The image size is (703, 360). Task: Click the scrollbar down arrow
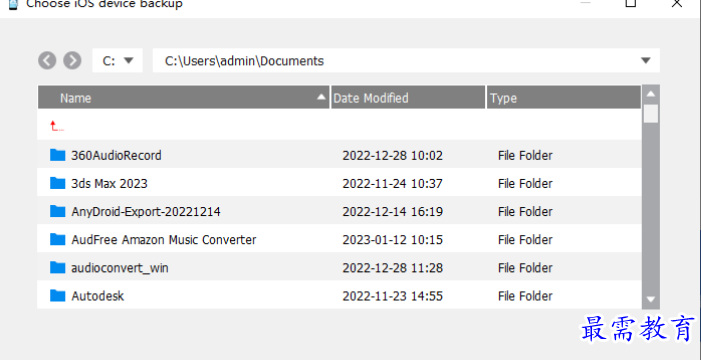(651, 299)
